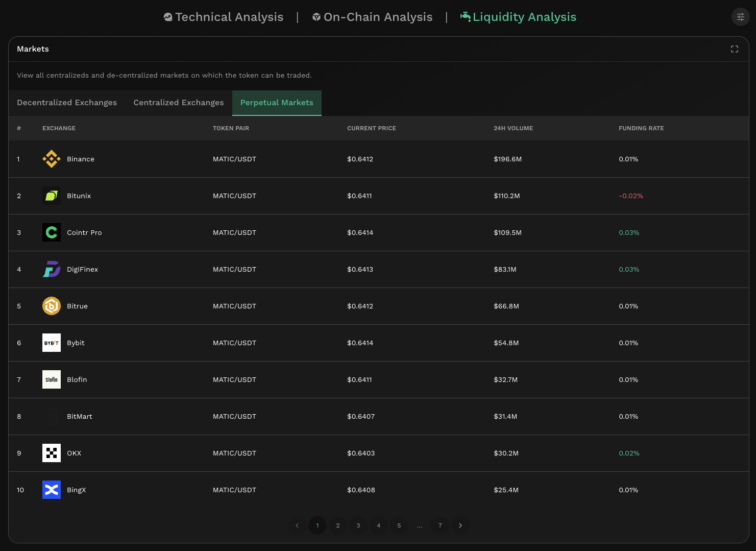This screenshot has height=551, width=756.
Task: Click the Bitrue exchange logo
Action: [x=51, y=306]
